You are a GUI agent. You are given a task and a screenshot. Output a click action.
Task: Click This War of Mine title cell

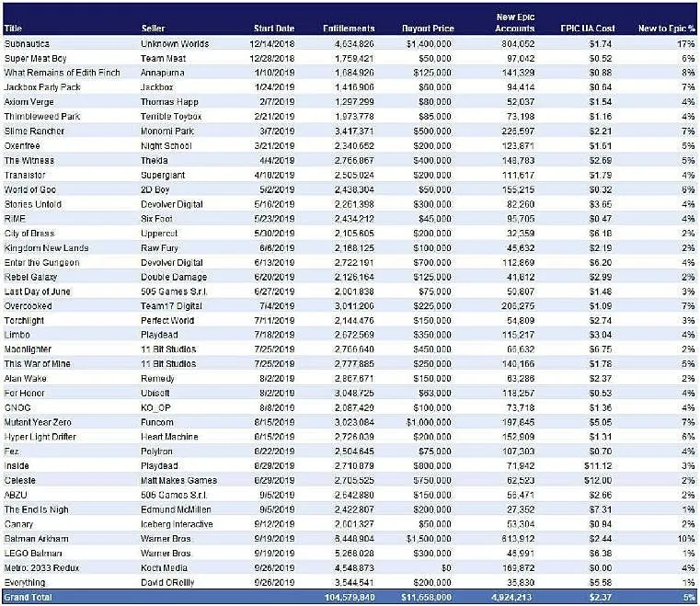point(37,363)
